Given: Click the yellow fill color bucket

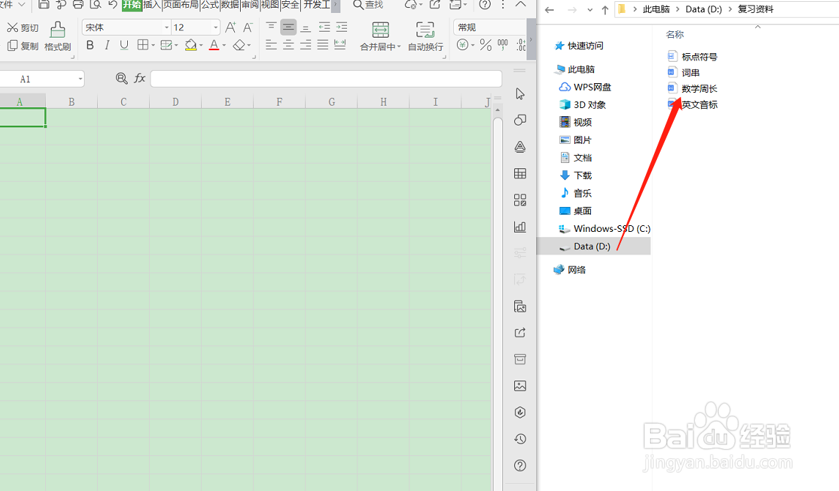Looking at the screenshot, I should [x=190, y=45].
